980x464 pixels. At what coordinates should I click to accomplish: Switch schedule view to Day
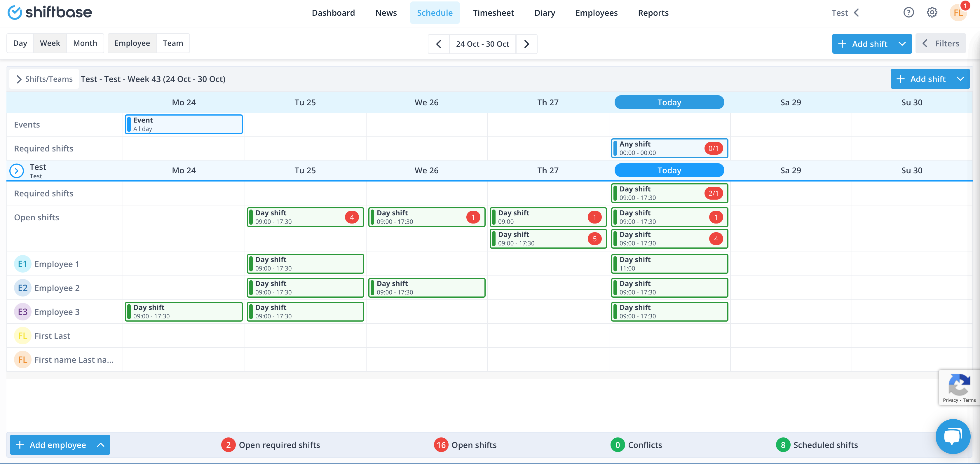pyautogui.click(x=20, y=43)
